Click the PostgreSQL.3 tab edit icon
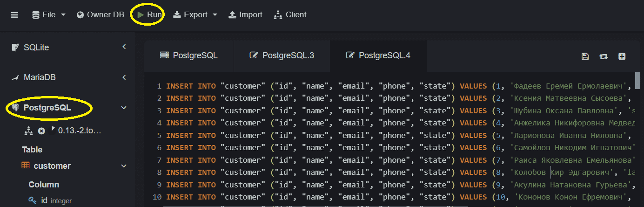This screenshot has width=644, height=207. [x=254, y=55]
